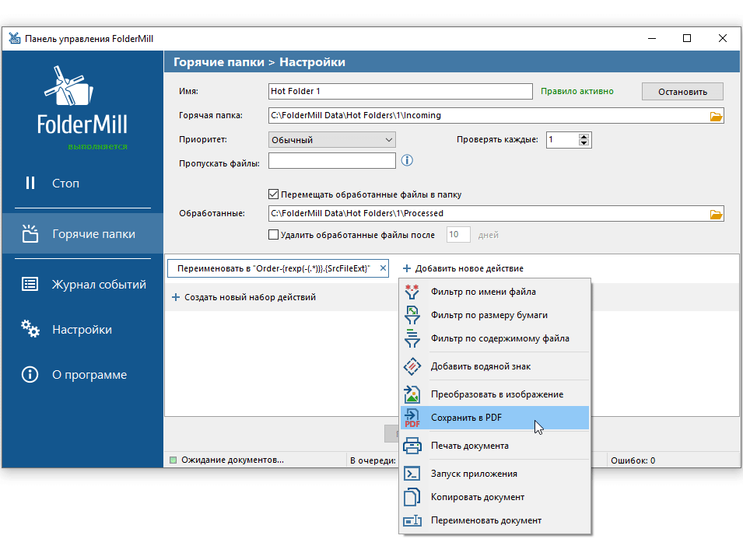Click the run application terminal icon
The width and height of the screenshot is (743, 560).
(x=412, y=474)
